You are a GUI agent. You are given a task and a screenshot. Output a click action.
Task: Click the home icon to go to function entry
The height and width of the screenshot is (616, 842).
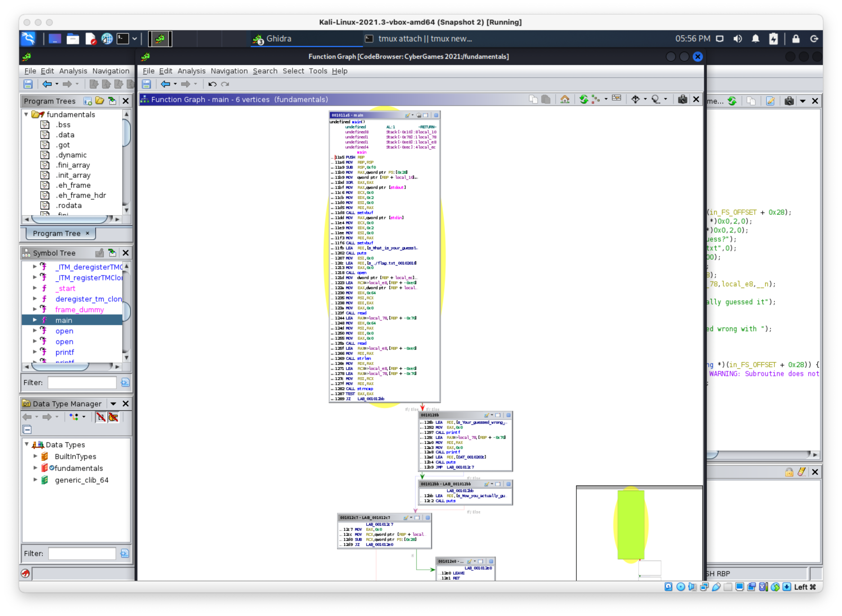[565, 99]
